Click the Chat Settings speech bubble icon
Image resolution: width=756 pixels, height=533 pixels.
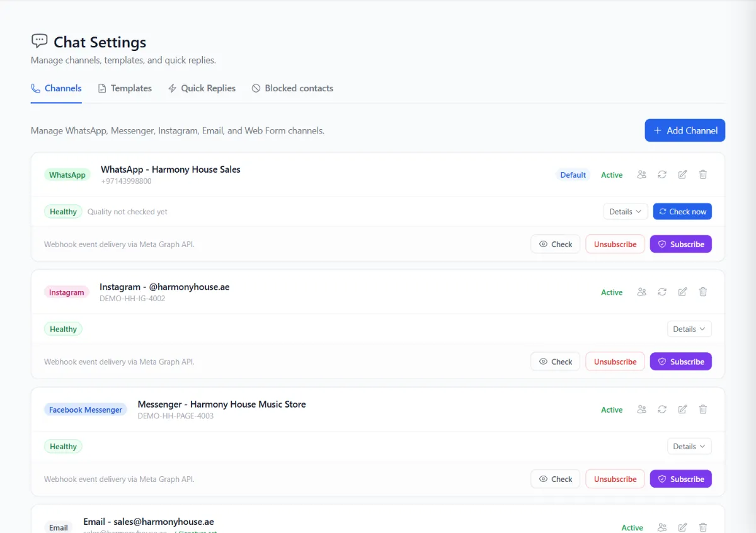39,41
